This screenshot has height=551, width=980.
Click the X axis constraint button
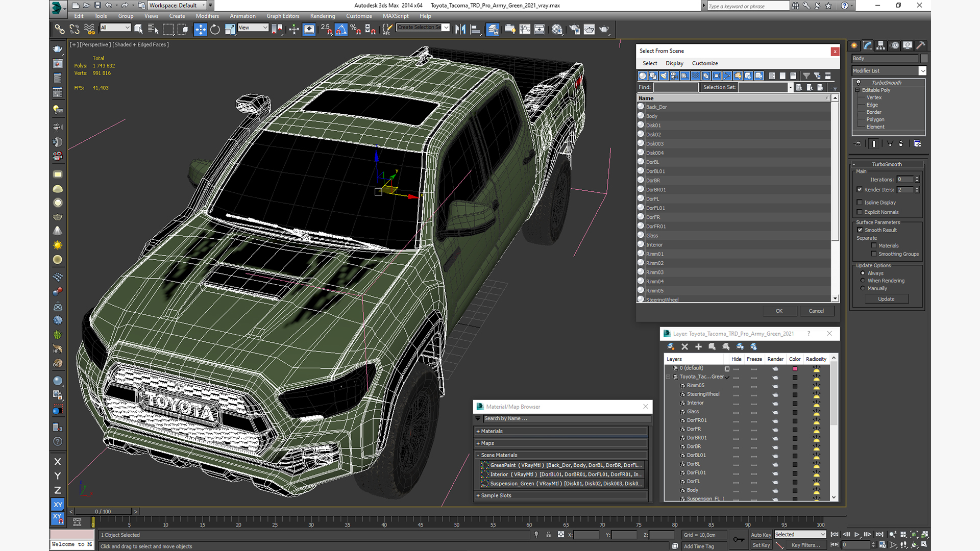click(x=58, y=462)
